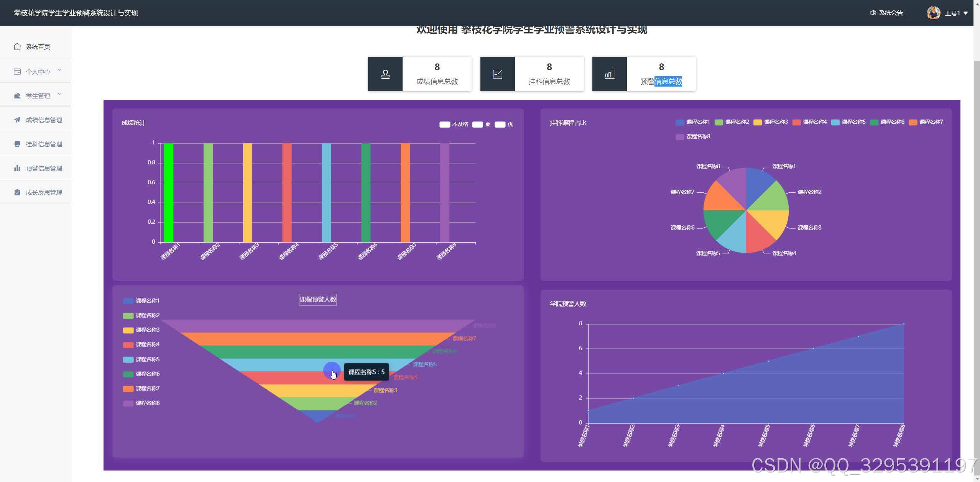
Task: Open the 工号1 user dropdown
Action: (x=955, y=13)
